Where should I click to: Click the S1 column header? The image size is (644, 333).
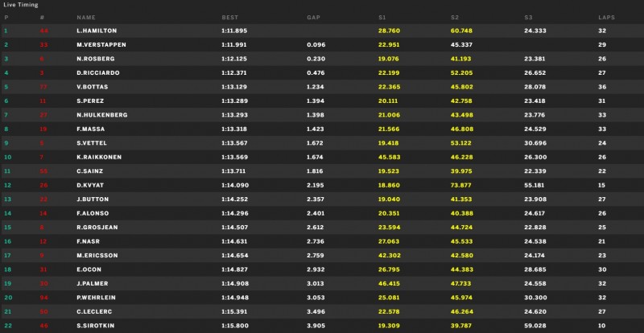(382, 18)
